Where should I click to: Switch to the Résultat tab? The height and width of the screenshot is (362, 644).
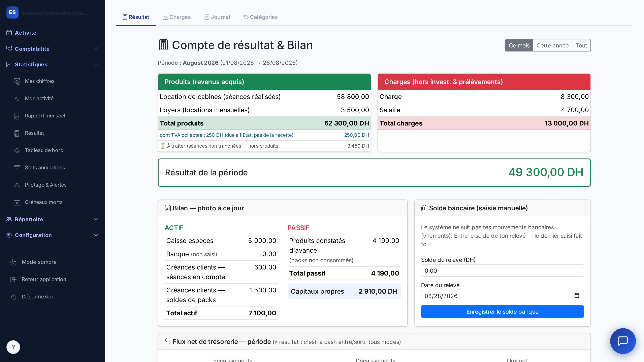click(136, 17)
